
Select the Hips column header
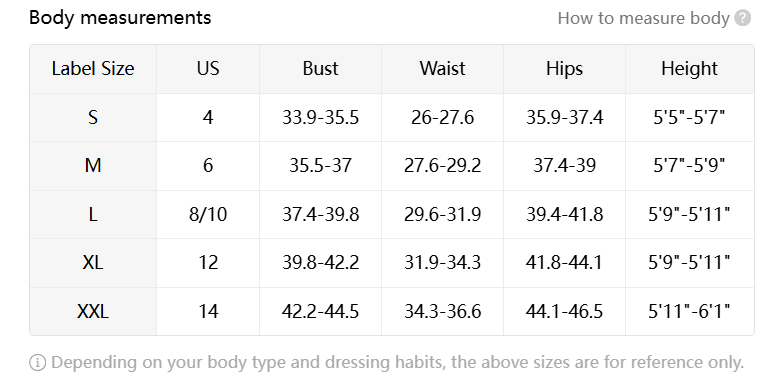point(564,69)
